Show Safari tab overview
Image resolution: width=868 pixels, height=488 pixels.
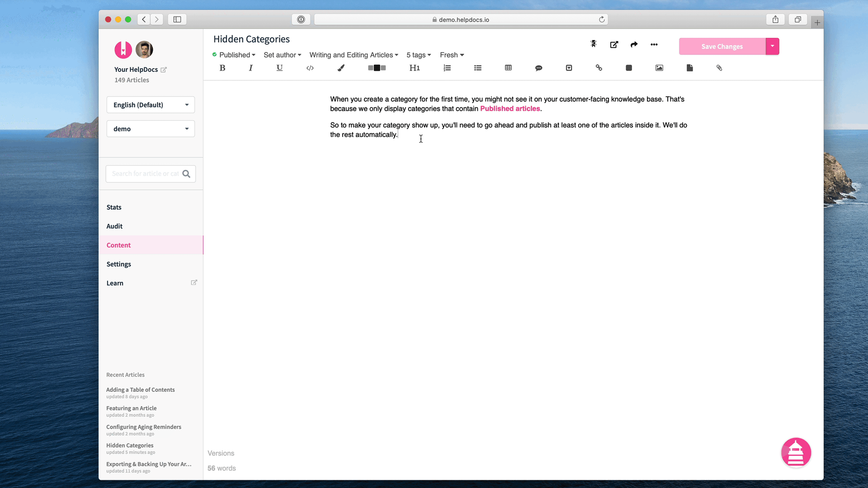pos(798,19)
